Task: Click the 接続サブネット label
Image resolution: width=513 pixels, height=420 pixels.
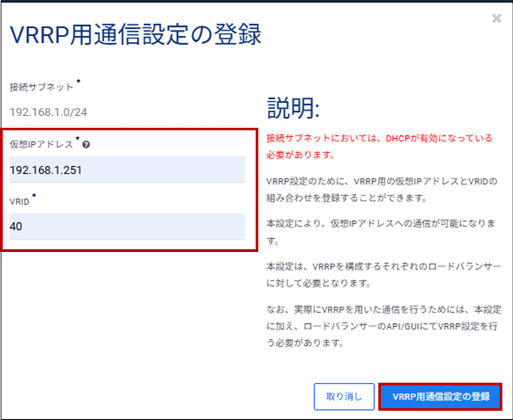Action: point(41,88)
